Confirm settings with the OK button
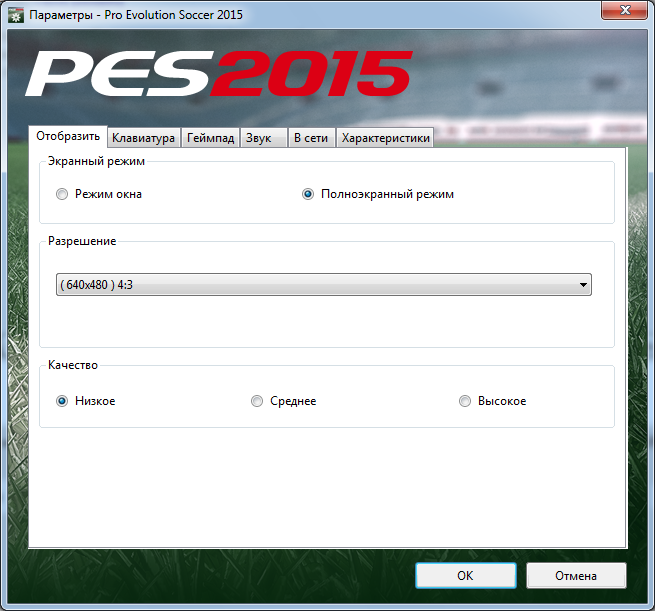The height and width of the screenshot is (611, 655). (x=466, y=576)
